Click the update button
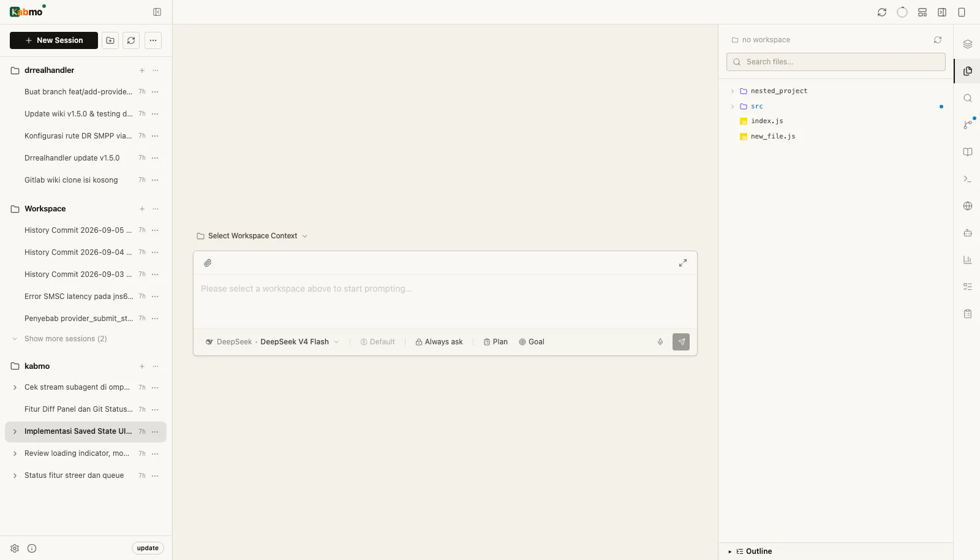The width and height of the screenshot is (980, 560). coord(148,548)
